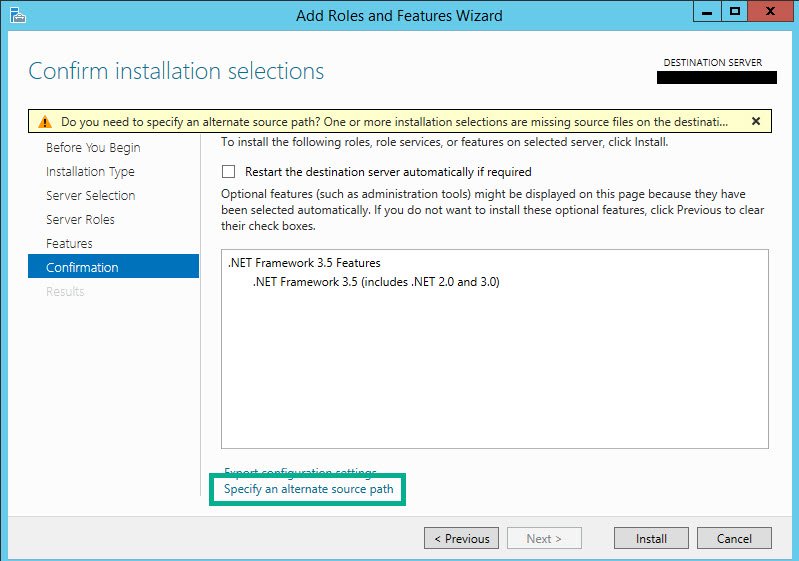Minimize the Add Roles and Features Wizard
The width and height of the screenshot is (799, 561).
[x=707, y=12]
